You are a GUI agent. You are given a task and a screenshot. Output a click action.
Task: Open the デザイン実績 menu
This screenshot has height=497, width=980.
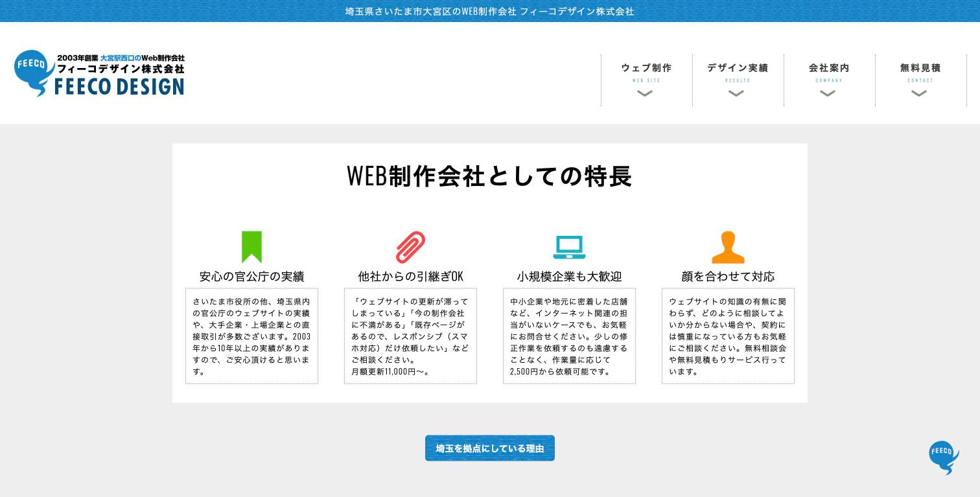738,80
